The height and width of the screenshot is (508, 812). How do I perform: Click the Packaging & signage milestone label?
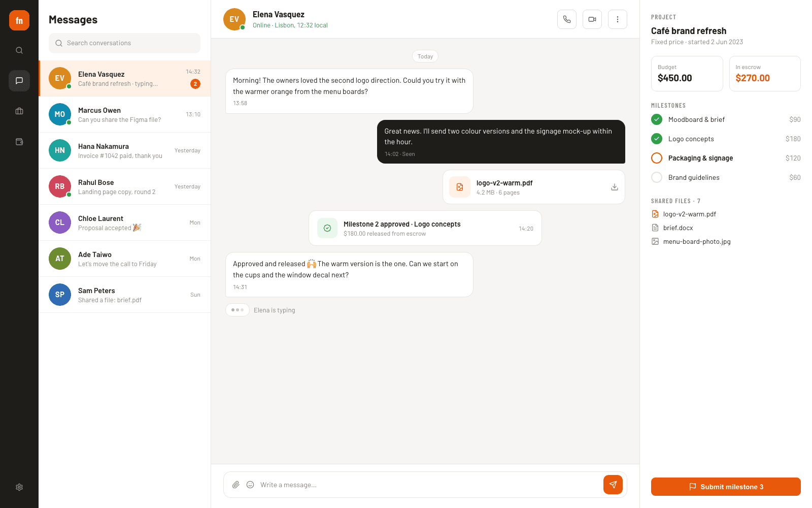(700, 158)
